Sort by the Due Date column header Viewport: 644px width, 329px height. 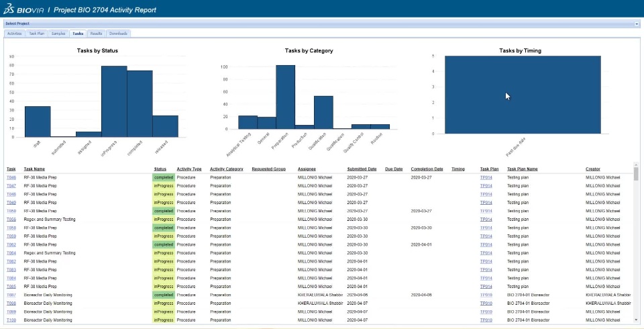point(394,169)
